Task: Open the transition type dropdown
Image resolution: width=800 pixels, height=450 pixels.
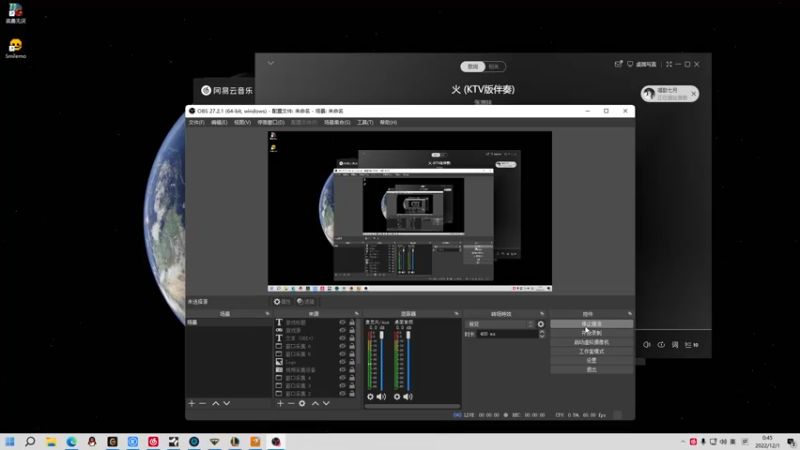Action: (x=499, y=324)
